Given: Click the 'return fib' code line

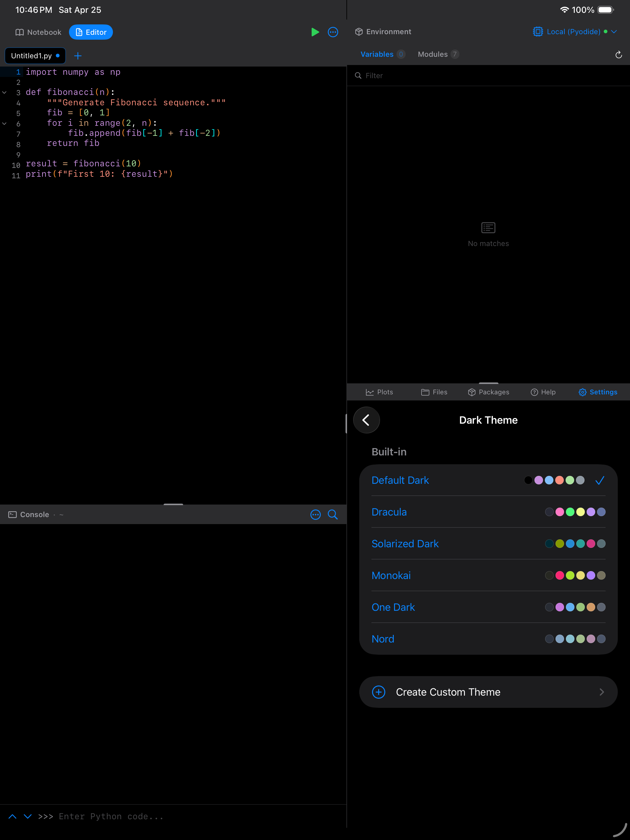Looking at the screenshot, I should pyautogui.click(x=73, y=143).
